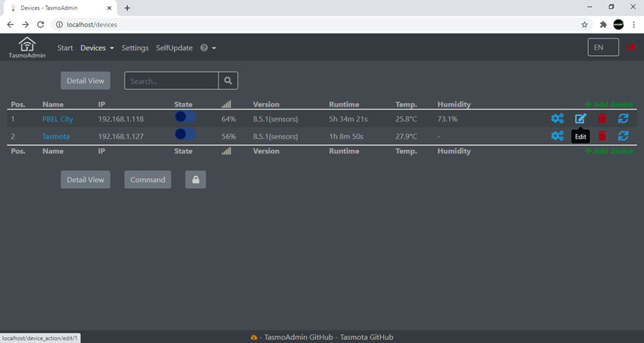Click bottom Add device link
The width and height of the screenshot is (644, 343).
(x=609, y=151)
